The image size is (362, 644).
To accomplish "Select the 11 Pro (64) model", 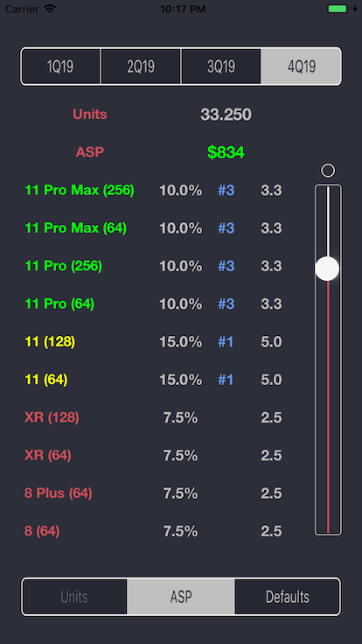I will pos(60,304).
